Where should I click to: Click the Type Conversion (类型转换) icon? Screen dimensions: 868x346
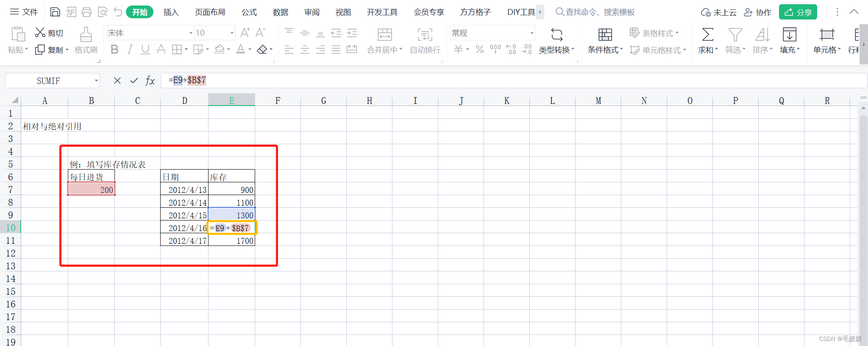point(556,34)
